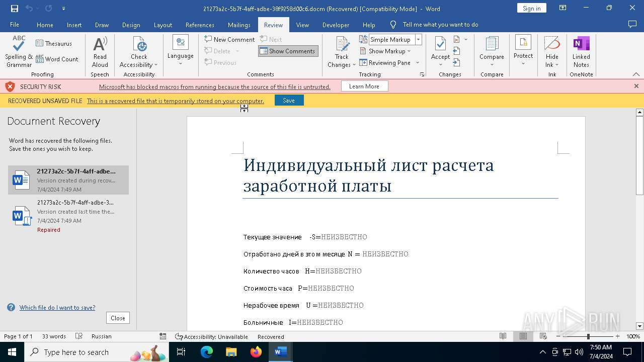Open the Reject dropdown arrow
The width and height of the screenshot is (644, 362).
coord(466,39)
